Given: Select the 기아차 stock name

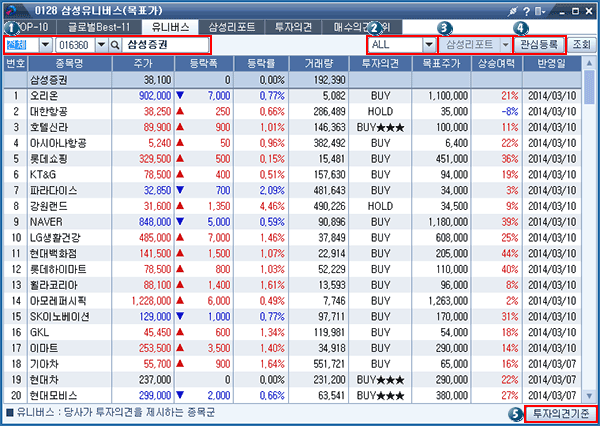Looking at the screenshot, I should pyautogui.click(x=44, y=364).
